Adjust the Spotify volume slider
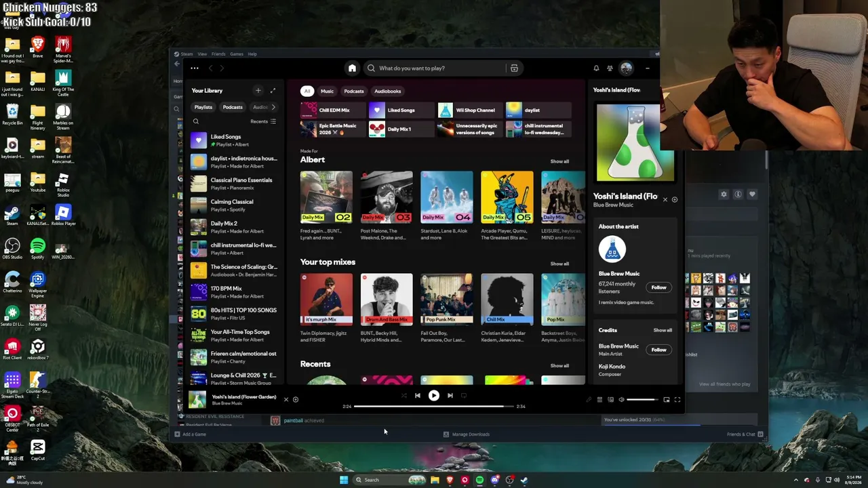 (642, 400)
